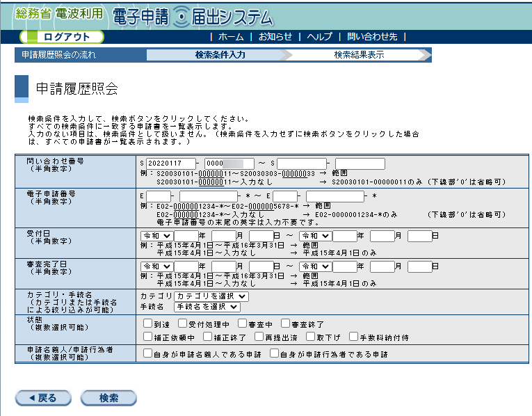The width and height of the screenshot is (532, 416).
Task: Click the 検索 search button
Action: pos(108,398)
